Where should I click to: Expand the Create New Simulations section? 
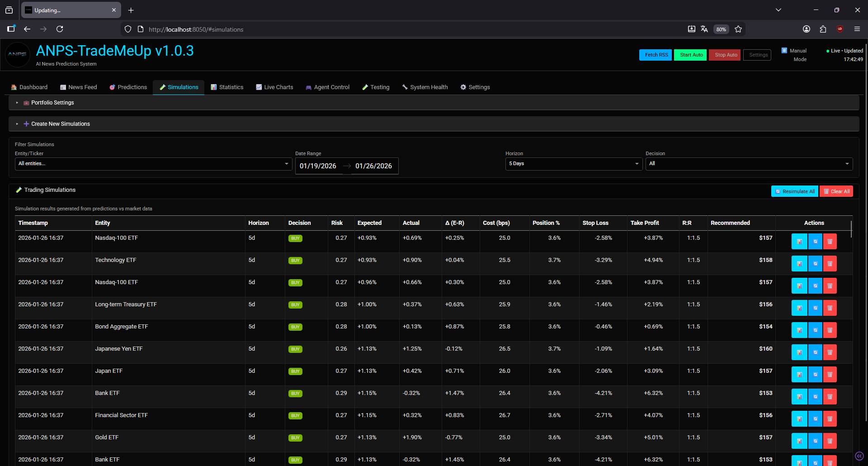[x=434, y=124]
